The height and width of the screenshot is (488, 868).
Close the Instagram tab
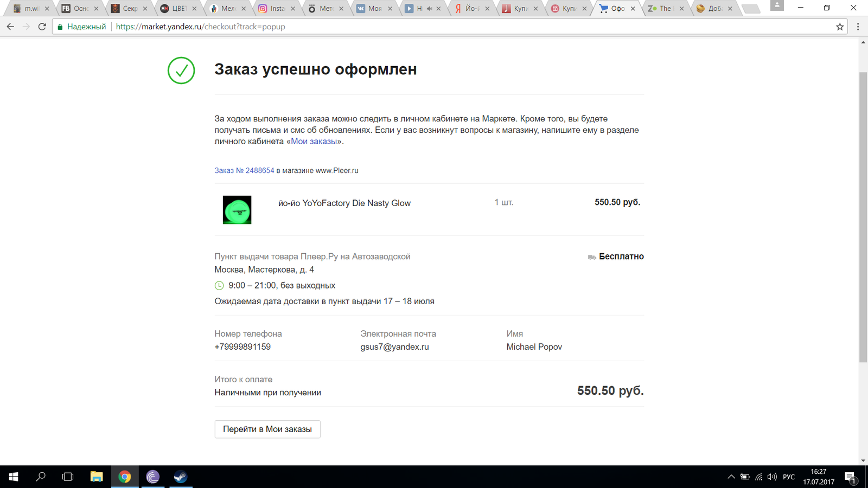pyautogui.click(x=293, y=9)
